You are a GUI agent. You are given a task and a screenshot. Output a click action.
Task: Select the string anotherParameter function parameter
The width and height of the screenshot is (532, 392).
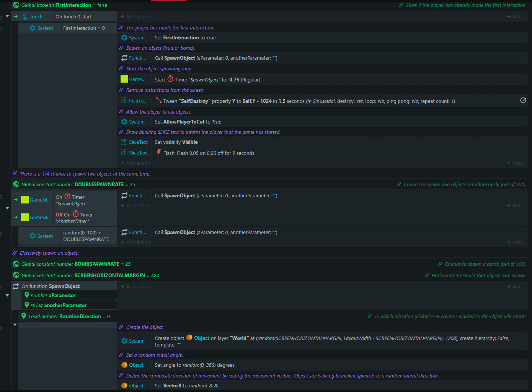point(58,305)
